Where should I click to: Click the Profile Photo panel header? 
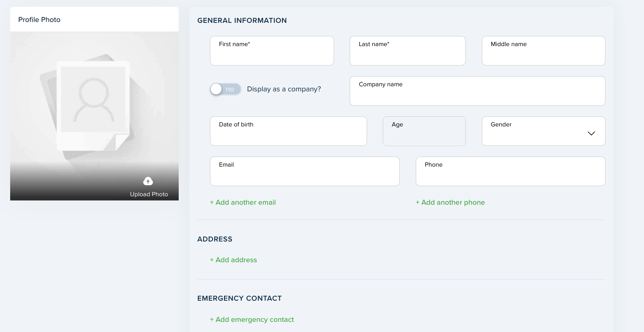tap(94, 19)
